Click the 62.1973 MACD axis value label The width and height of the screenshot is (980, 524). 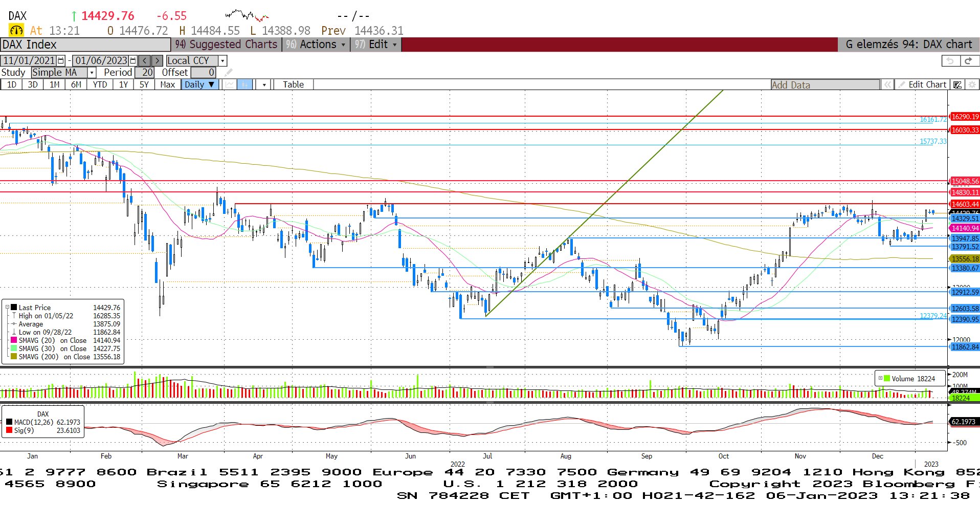pyautogui.click(x=965, y=422)
